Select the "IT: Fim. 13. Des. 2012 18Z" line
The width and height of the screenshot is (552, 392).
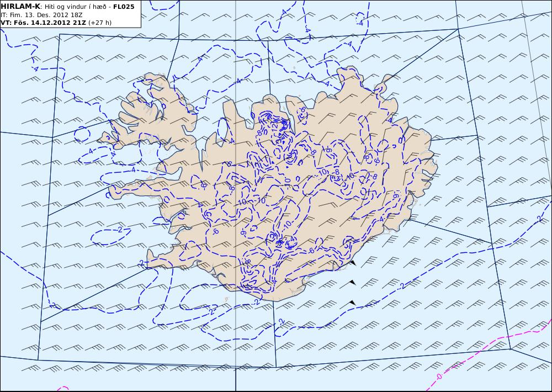point(41,15)
